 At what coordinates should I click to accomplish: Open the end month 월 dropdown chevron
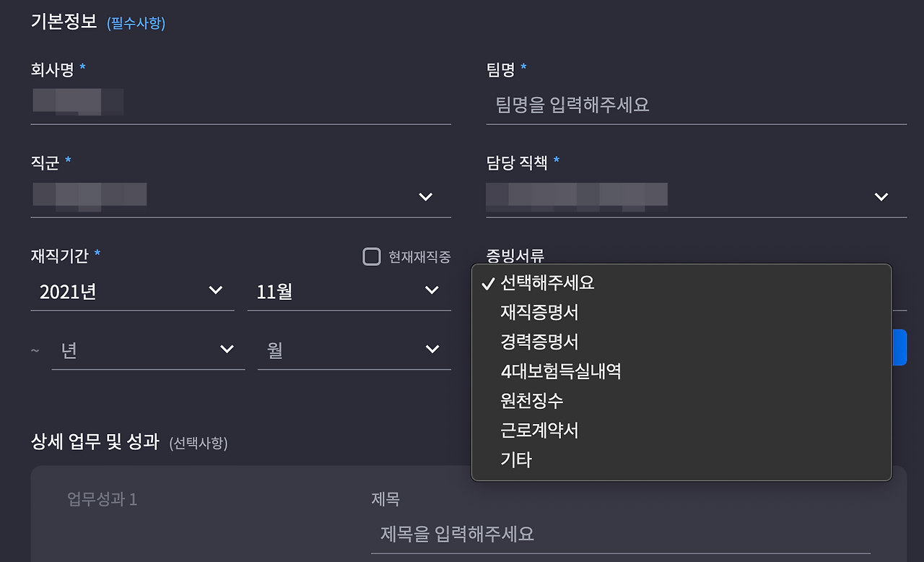click(431, 349)
